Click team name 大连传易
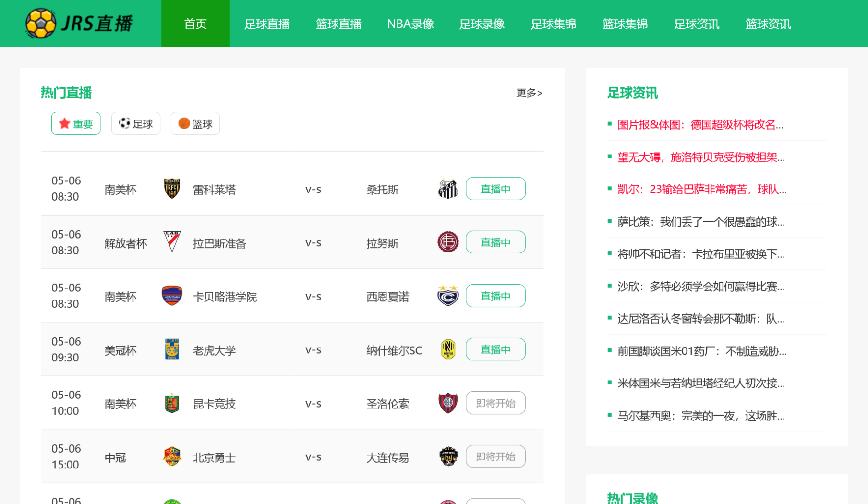This screenshot has width=868, height=504. click(x=387, y=457)
